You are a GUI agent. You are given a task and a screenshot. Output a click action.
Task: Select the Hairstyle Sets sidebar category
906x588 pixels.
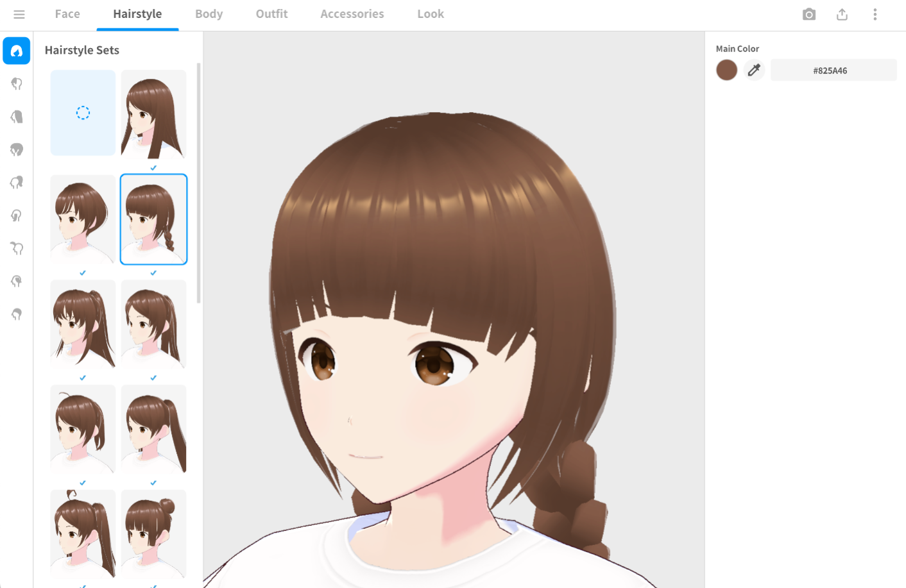click(17, 51)
